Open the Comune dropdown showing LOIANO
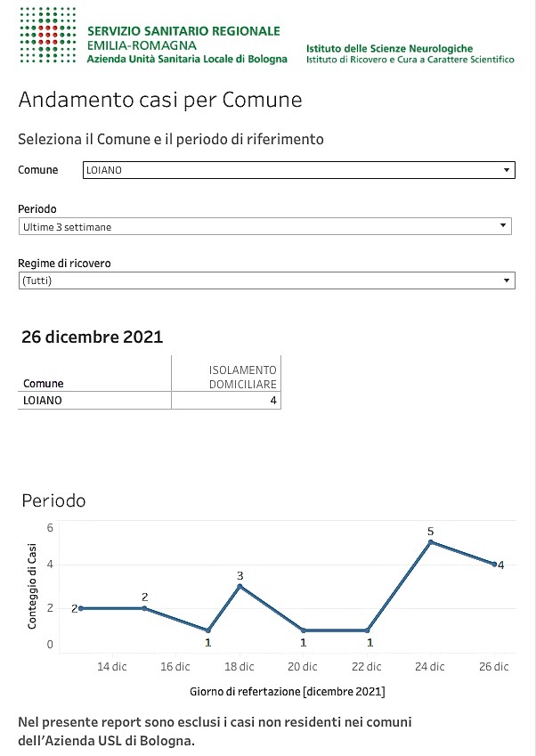Image resolution: width=536 pixels, height=756 pixels. click(299, 170)
